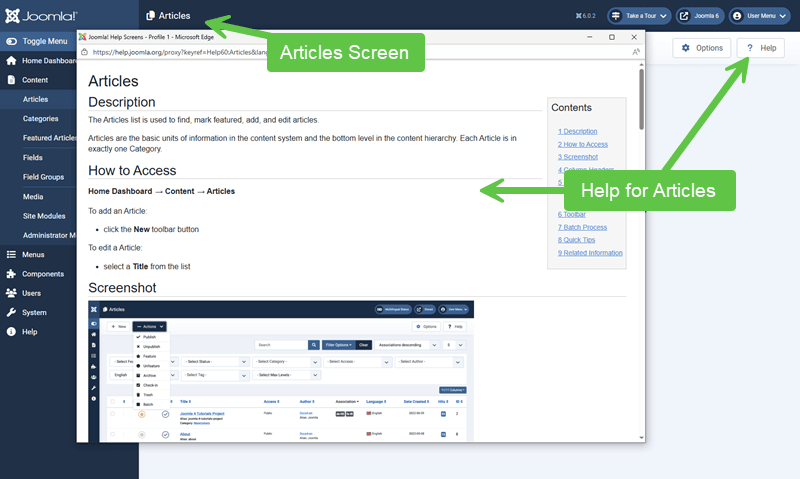Click the Joomla favicon in help window title
The height and width of the screenshot is (479, 800).
[82, 37]
